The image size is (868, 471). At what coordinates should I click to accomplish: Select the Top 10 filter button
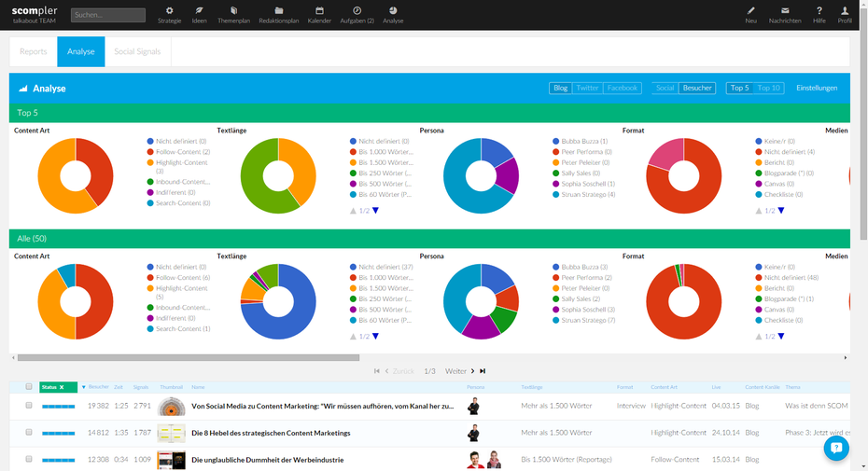point(768,88)
